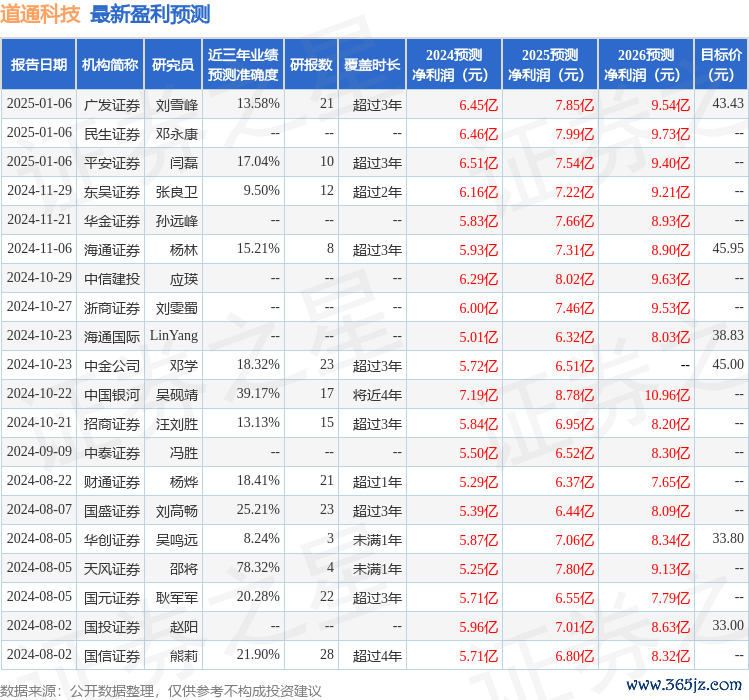Click researcher name 张良卫
This screenshot has height=700, width=749.
[177, 192]
